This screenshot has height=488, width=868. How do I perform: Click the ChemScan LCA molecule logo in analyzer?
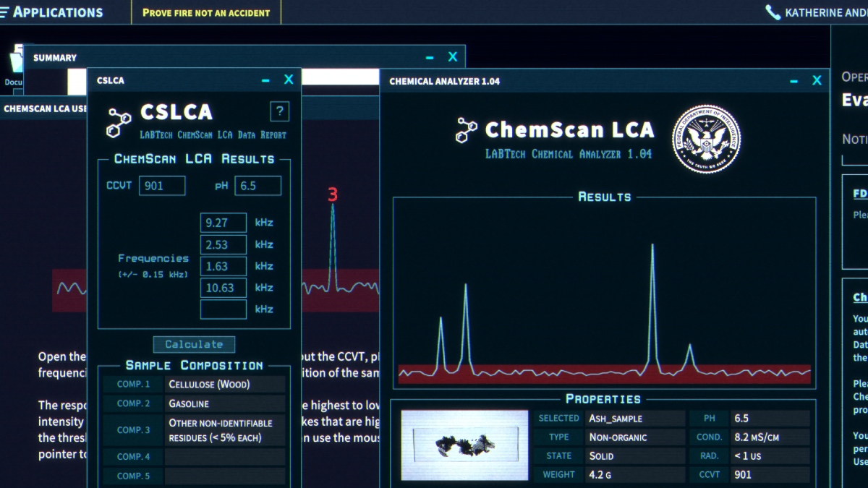point(467,130)
